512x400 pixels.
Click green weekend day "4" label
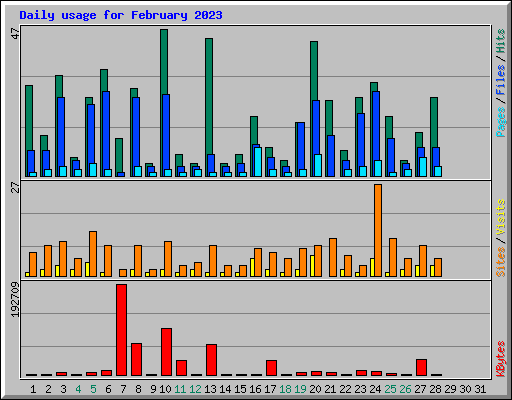coord(78,389)
